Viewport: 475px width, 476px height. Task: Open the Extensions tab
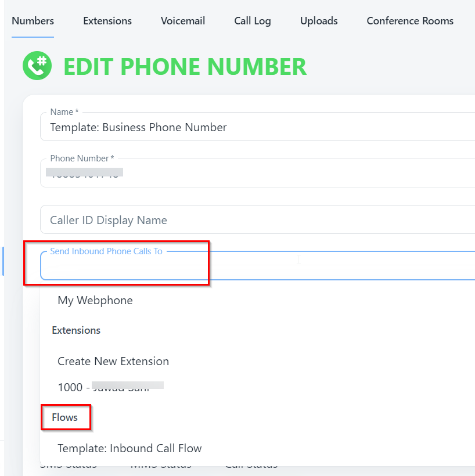click(x=107, y=21)
